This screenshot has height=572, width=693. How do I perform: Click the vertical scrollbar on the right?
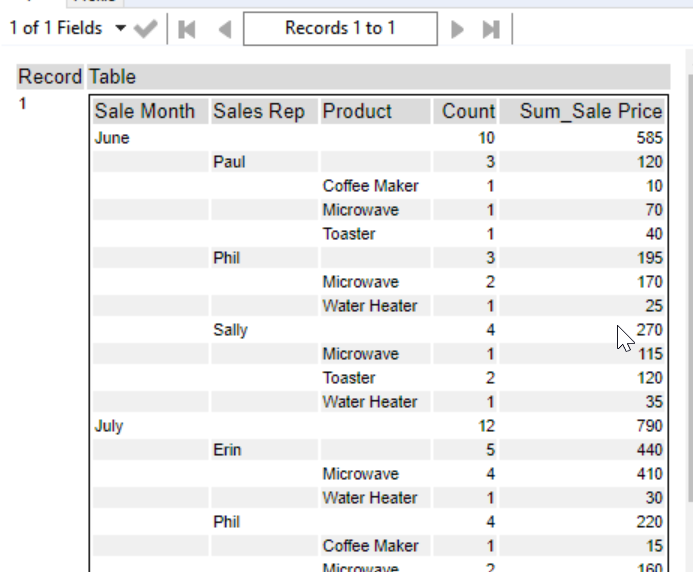point(687,300)
